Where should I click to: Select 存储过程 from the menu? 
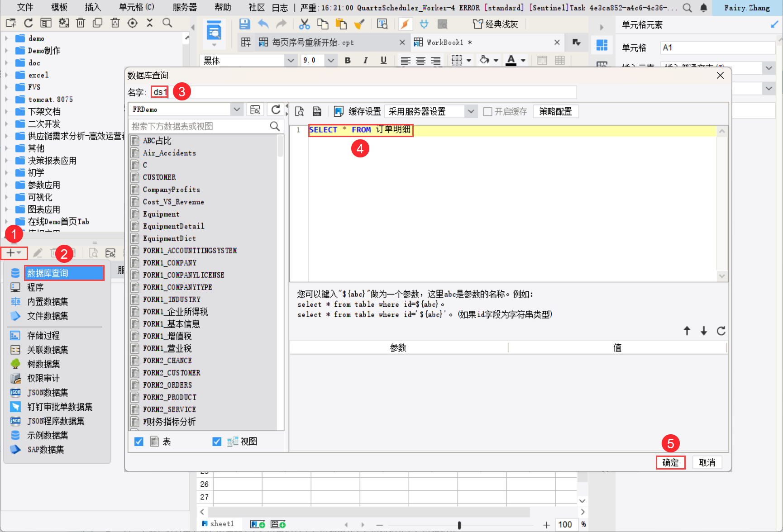point(43,336)
